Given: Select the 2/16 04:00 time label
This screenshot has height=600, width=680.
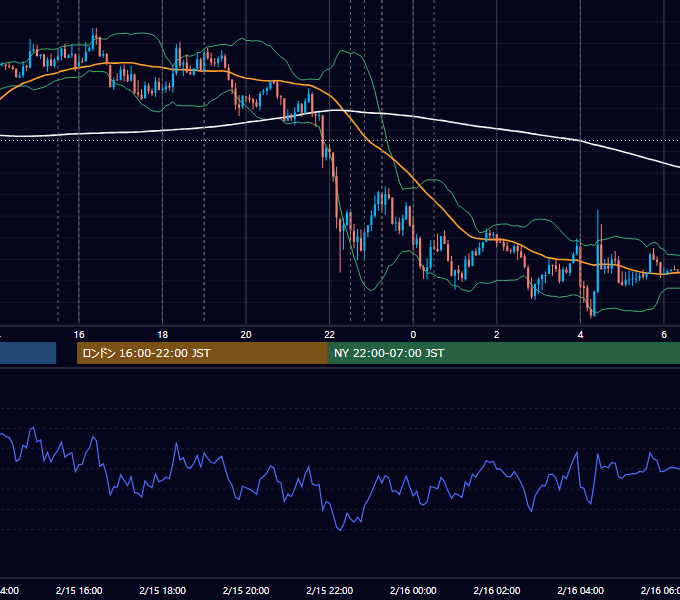Looking at the screenshot, I should [580, 590].
